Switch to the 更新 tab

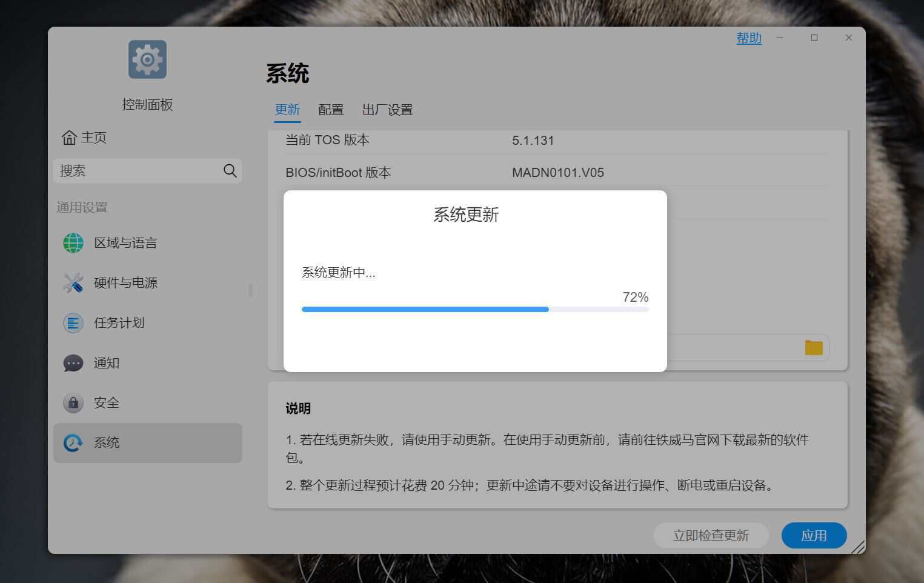287,110
